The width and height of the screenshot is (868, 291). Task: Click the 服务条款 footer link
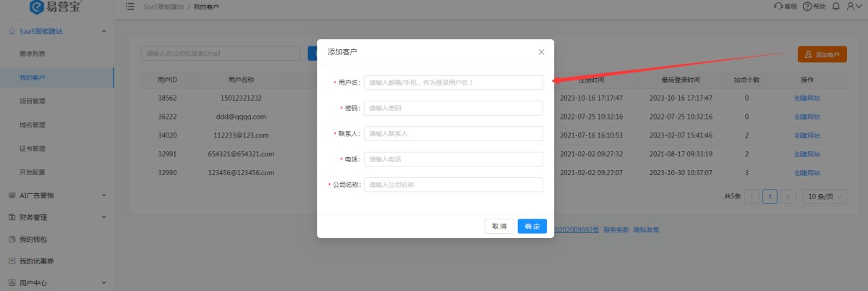[x=616, y=229]
